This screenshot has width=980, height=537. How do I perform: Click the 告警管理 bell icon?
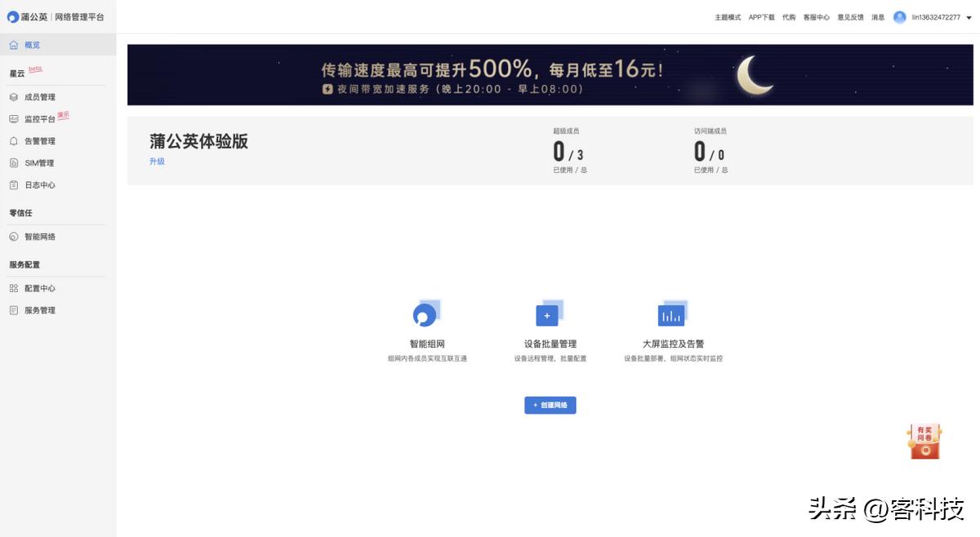coord(12,140)
